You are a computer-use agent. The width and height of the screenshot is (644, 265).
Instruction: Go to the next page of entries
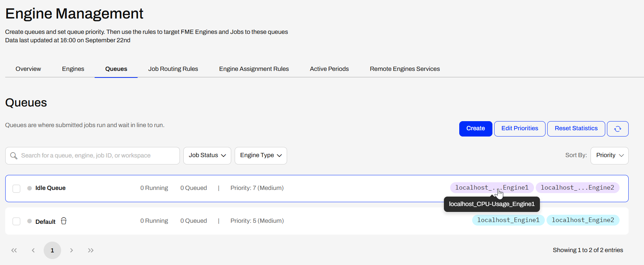pyautogui.click(x=72, y=250)
